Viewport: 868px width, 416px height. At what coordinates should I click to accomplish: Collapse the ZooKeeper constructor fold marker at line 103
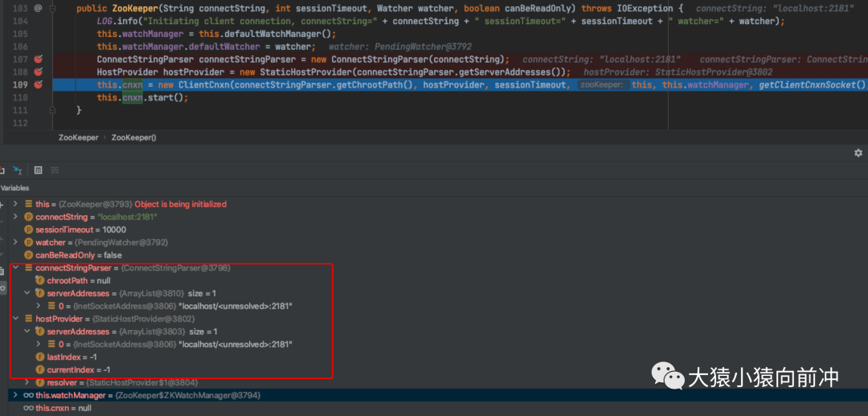coord(52,8)
